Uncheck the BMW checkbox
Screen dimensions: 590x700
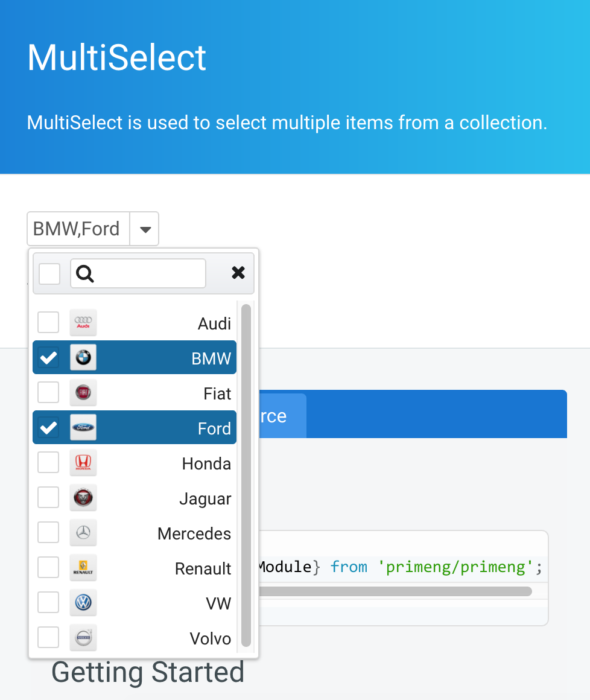pyautogui.click(x=48, y=357)
